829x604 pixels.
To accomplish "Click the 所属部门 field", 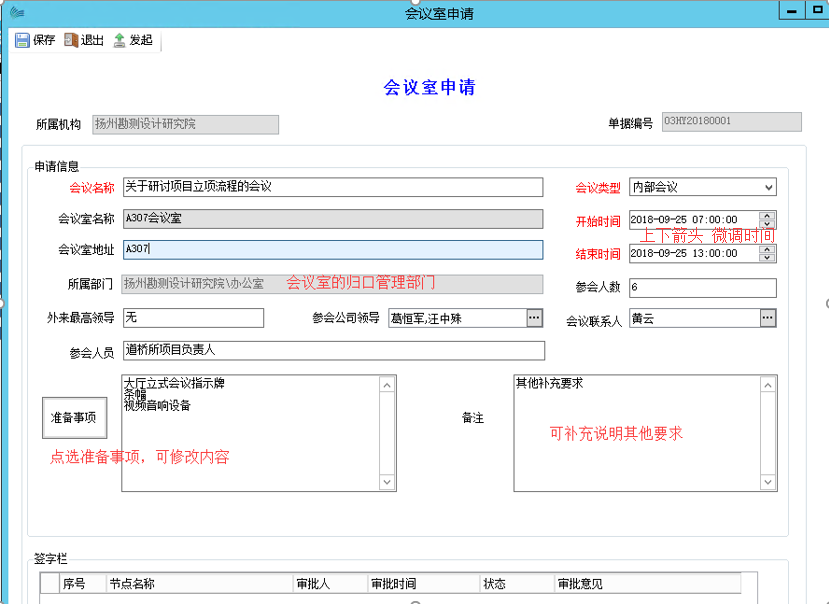I will coord(332,284).
